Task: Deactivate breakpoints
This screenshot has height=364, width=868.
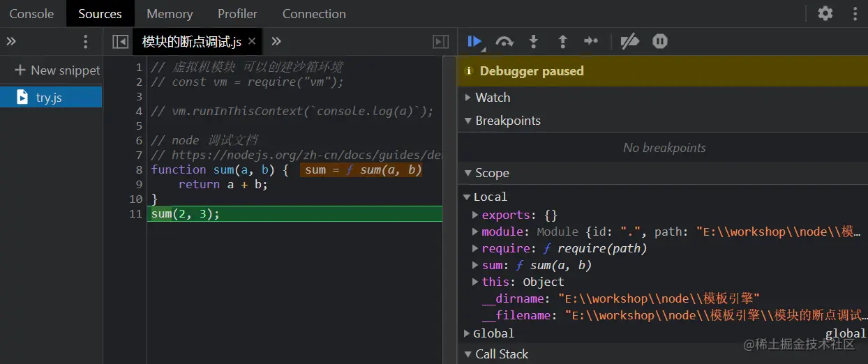Action: [629, 42]
